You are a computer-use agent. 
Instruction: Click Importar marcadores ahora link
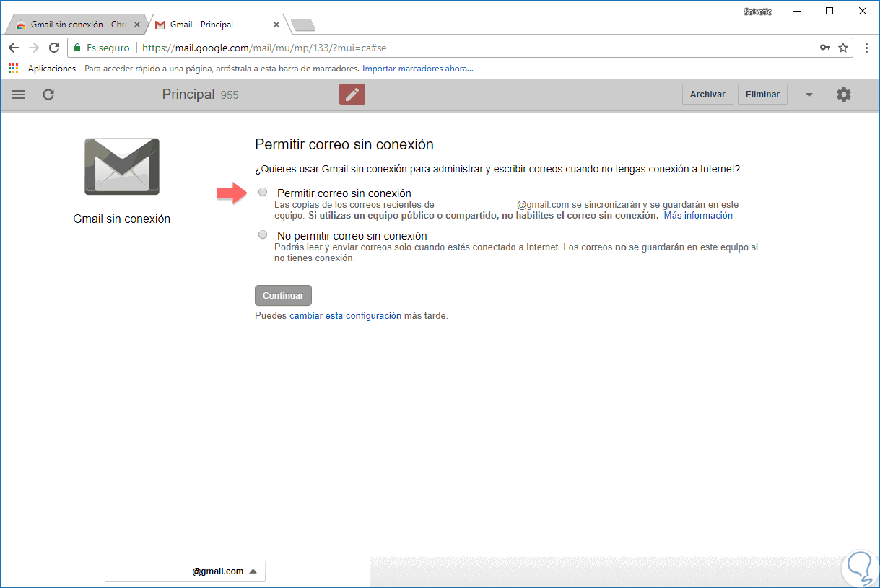click(x=418, y=69)
